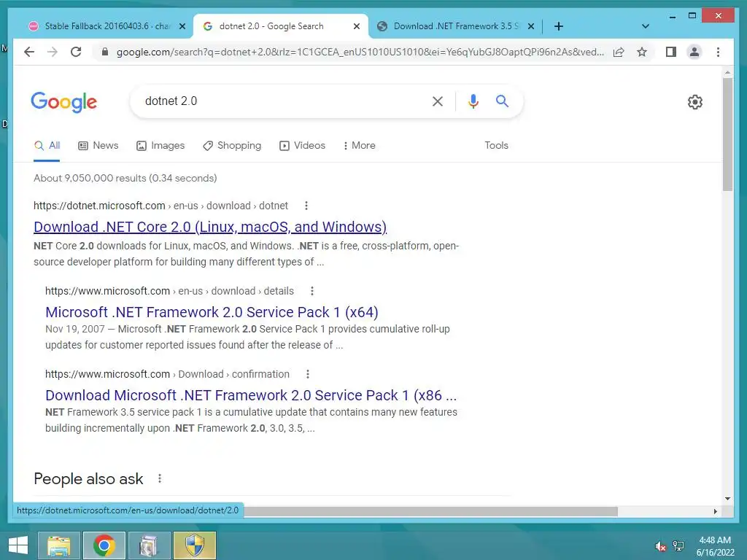
Task: Go back to the previous page
Action: tap(29, 52)
